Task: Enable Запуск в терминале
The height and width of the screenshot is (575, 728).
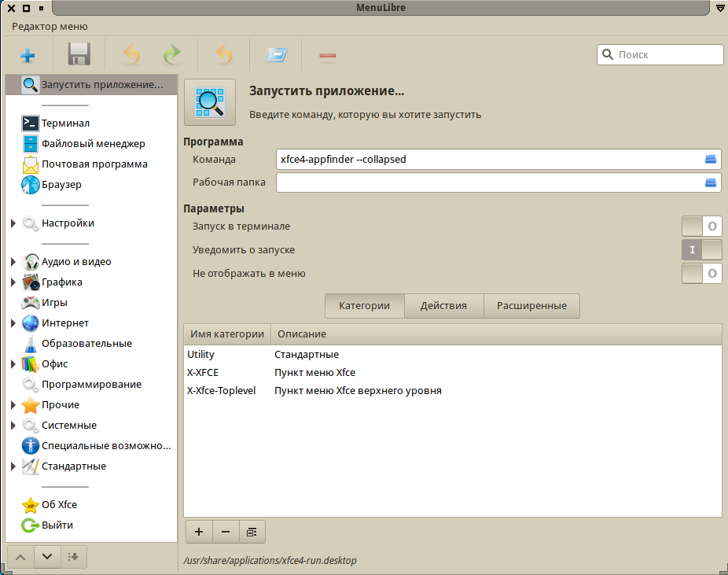Action: pyautogui.click(x=701, y=226)
